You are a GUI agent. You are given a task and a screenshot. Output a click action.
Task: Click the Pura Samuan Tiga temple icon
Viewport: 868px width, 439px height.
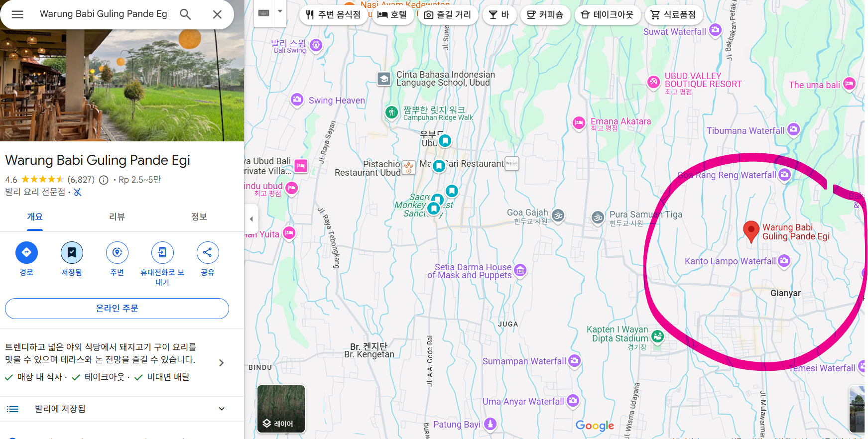point(598,218)
